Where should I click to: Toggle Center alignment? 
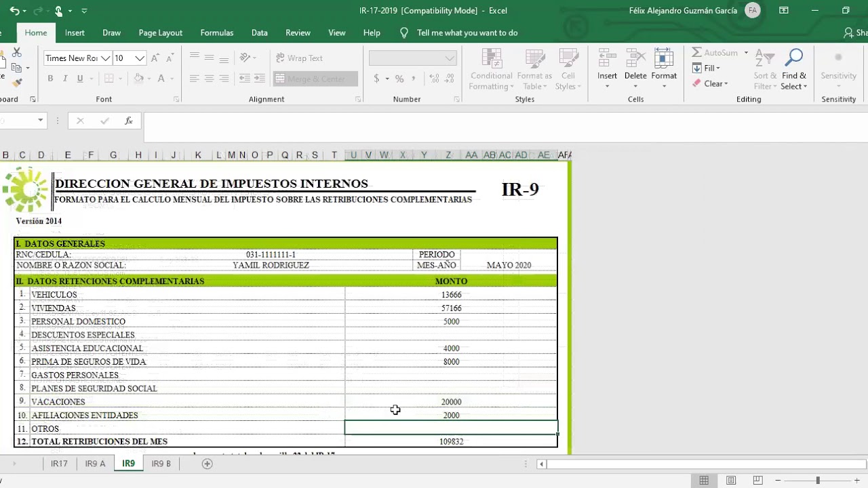209,79
